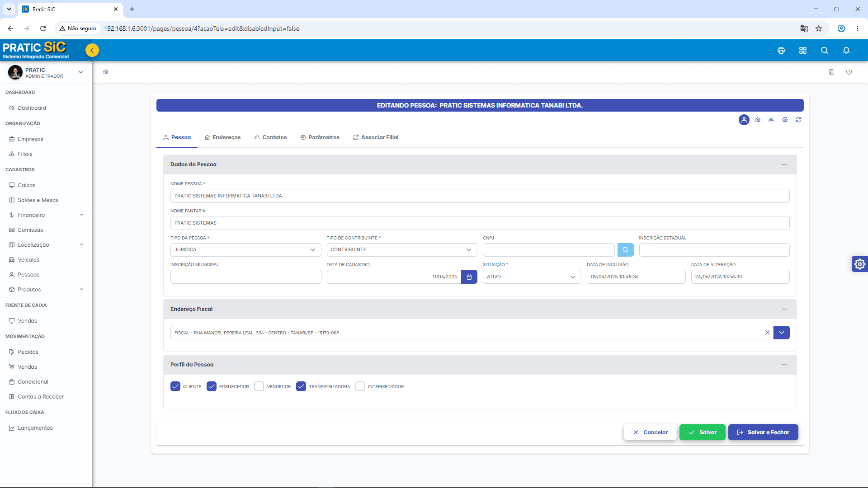Open the floating settings gear on right edge

click(859, 264)
